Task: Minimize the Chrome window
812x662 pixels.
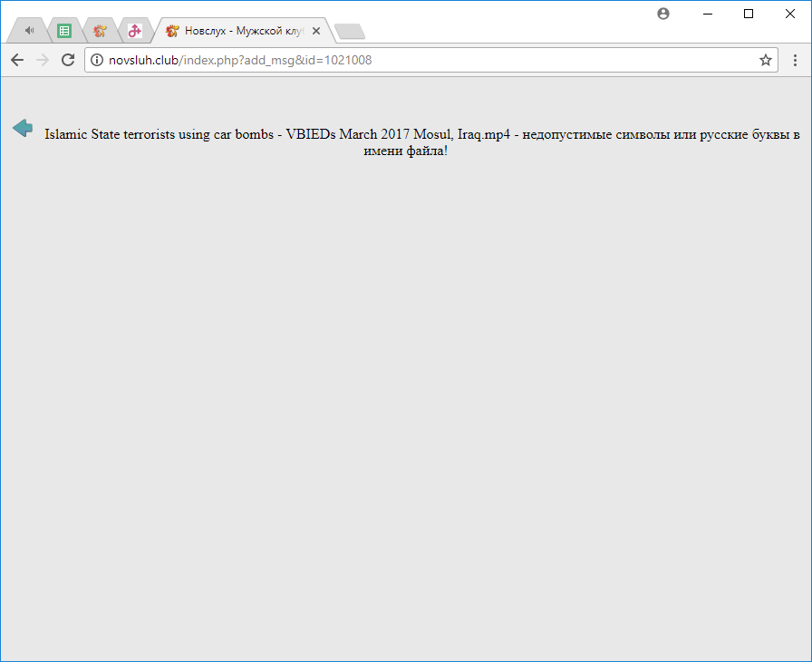Action: pos(706,14)
